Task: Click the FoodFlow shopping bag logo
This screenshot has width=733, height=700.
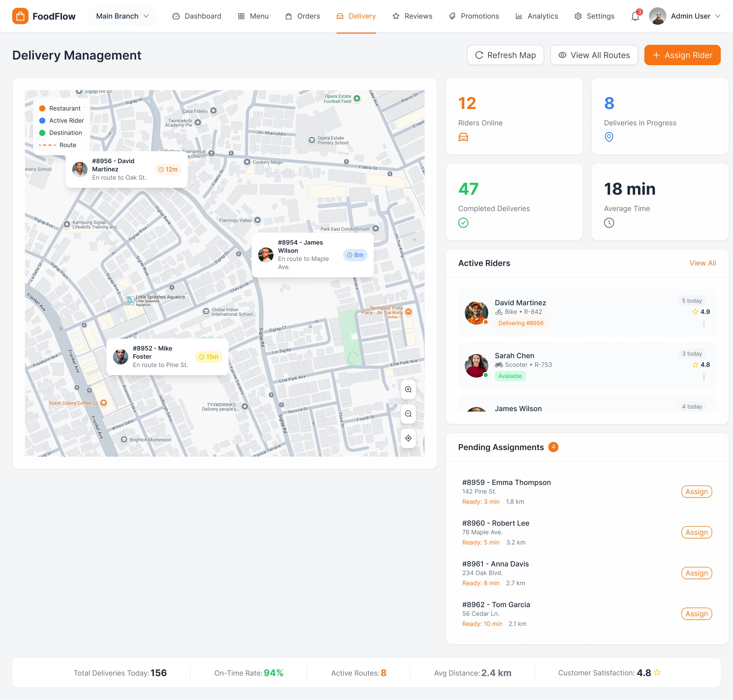Action: [x=20, y=16]
